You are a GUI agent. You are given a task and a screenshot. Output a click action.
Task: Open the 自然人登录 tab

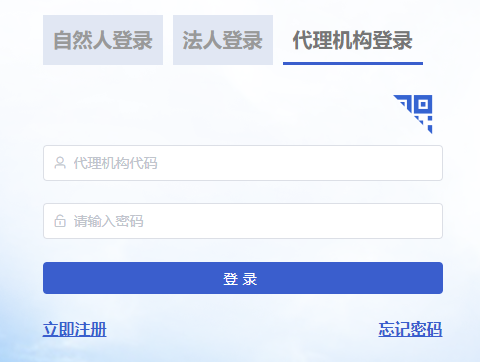(x=103, y=40)
